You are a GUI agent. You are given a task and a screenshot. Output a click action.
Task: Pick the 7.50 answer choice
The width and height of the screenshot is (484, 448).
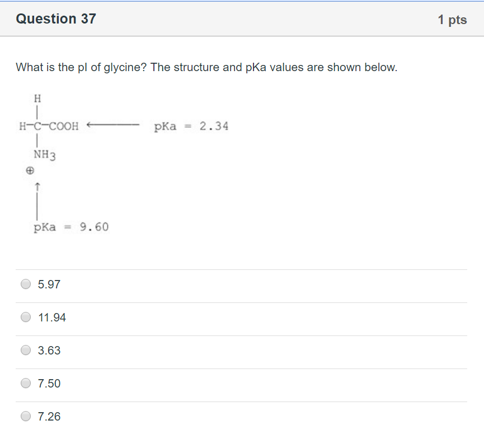coord(25,383)
